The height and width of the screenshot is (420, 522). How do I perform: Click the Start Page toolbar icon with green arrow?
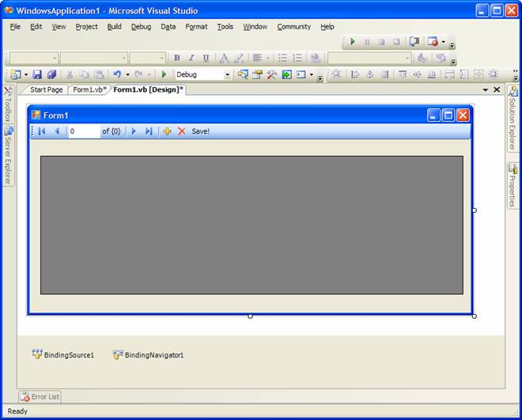(286, 74)
